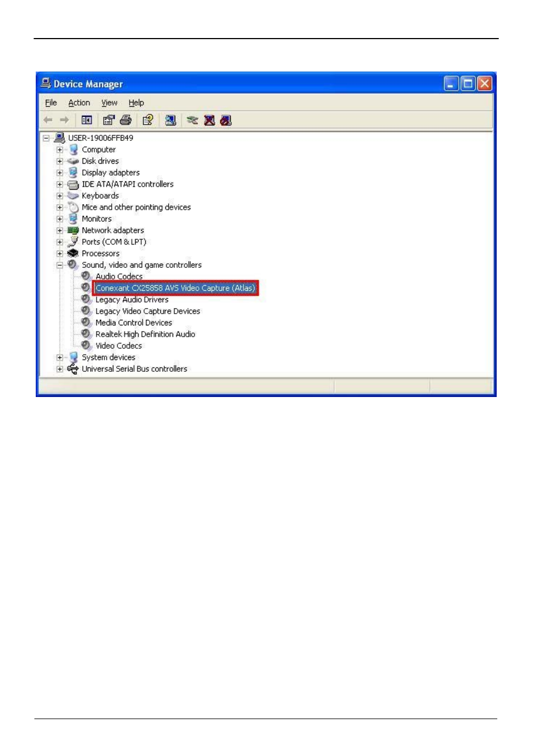Click the Update Driver toolbar icon
Image resolution: width=533 pixels, height=756 pixels.
pyautogui.click(x=192, y=120)
